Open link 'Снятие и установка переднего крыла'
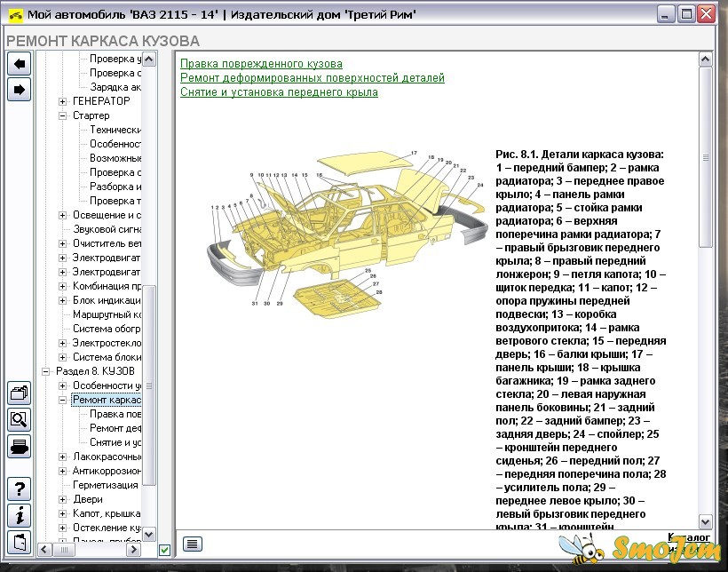728x572 pixels. point(279,92)
